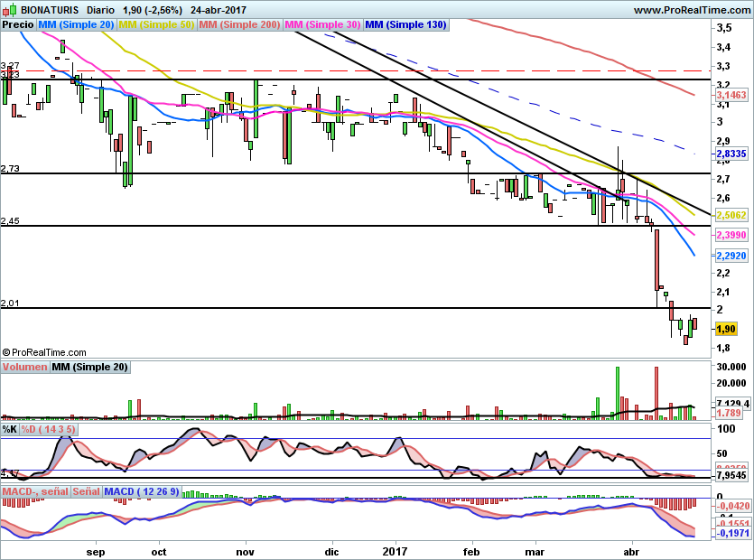Open the www.ProRealTime.com link
This screenshot has width=754, height=560.
point(692,10)
